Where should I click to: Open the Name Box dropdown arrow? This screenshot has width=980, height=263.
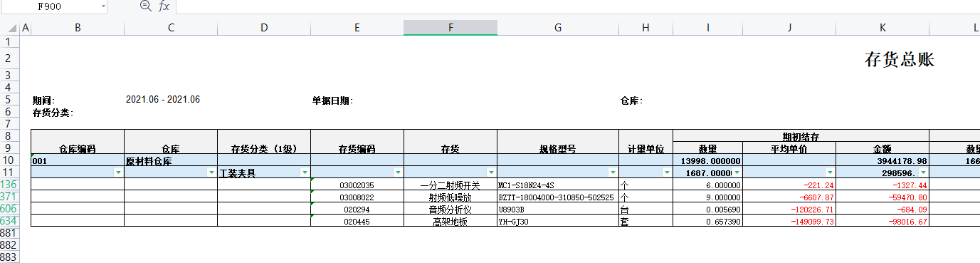tap(103, 6)
